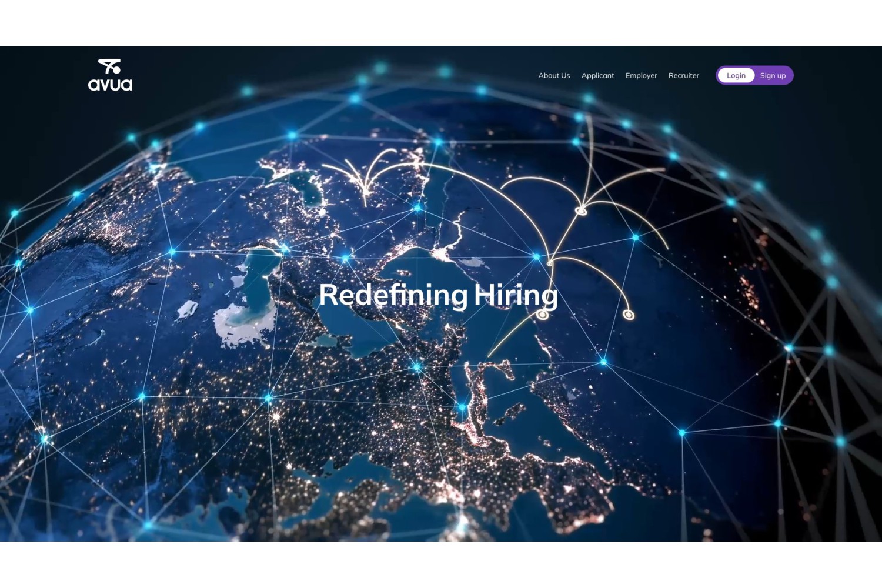Select the Recruiter nav link

[x=684, y=75]
